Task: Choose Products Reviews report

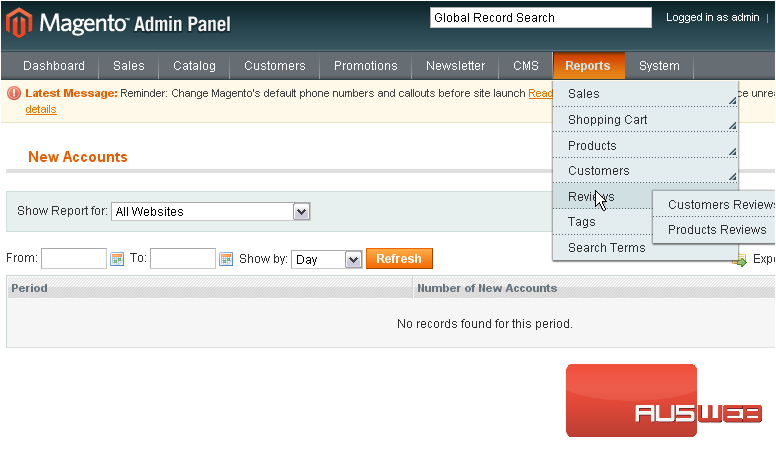Action: coord(717,230)
